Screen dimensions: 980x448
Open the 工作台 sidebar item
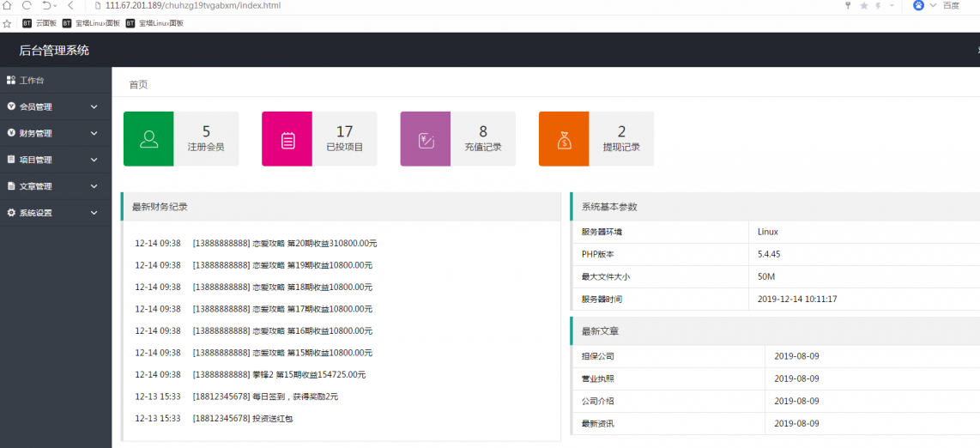[x=32, y=81]
